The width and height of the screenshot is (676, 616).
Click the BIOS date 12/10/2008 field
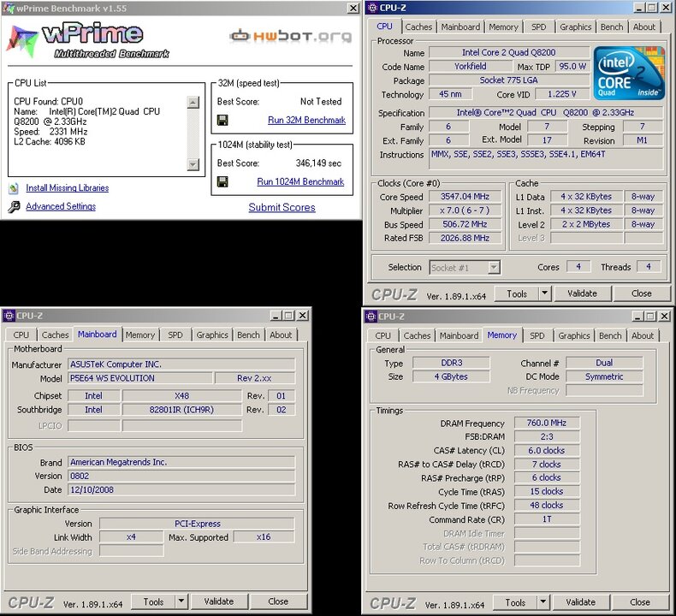point(181,489)
